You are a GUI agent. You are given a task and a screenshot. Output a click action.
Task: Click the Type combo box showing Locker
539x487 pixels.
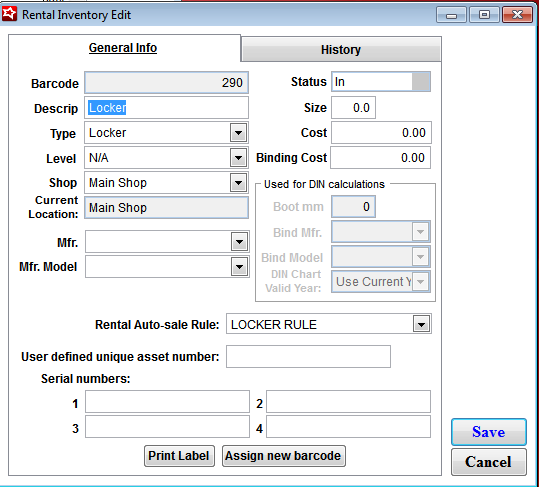(x=166, y=133)
